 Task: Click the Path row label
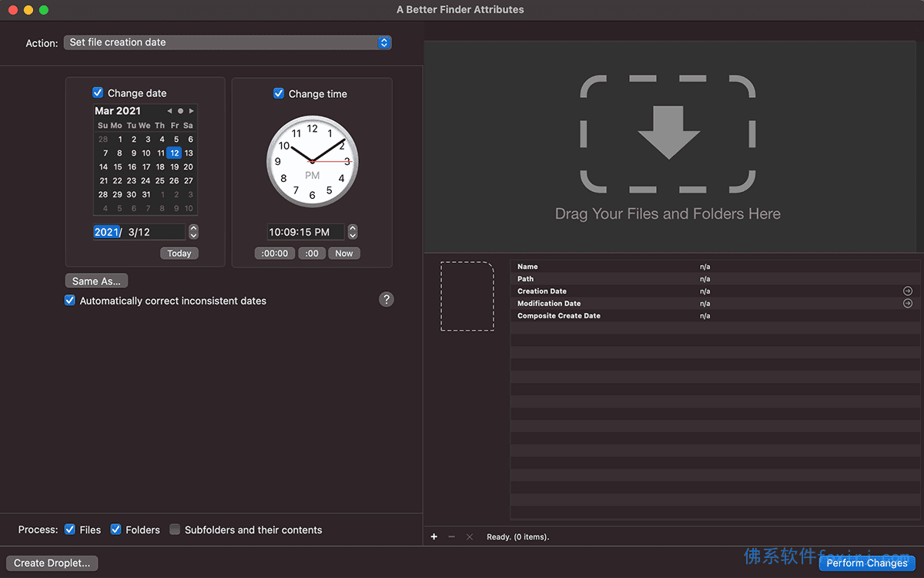[525, 279]
